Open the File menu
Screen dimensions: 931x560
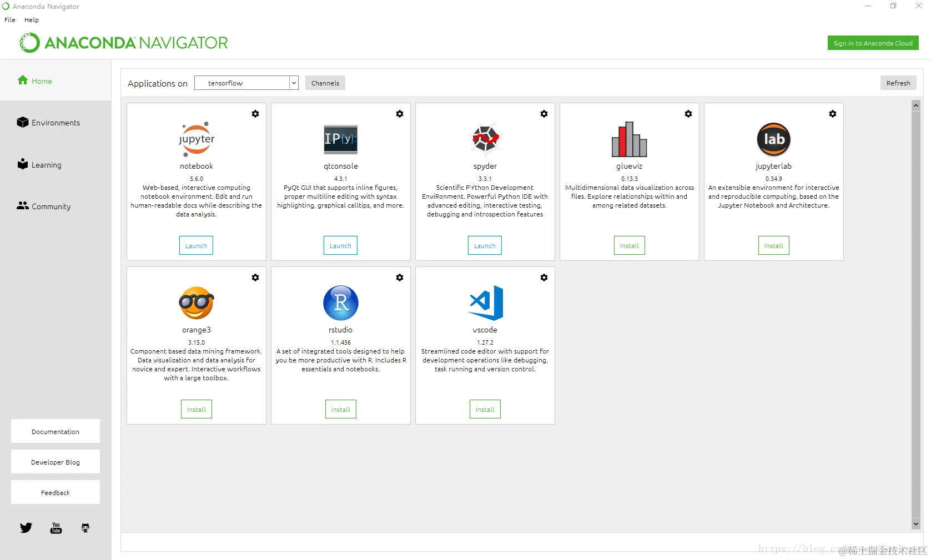point(10,20)
